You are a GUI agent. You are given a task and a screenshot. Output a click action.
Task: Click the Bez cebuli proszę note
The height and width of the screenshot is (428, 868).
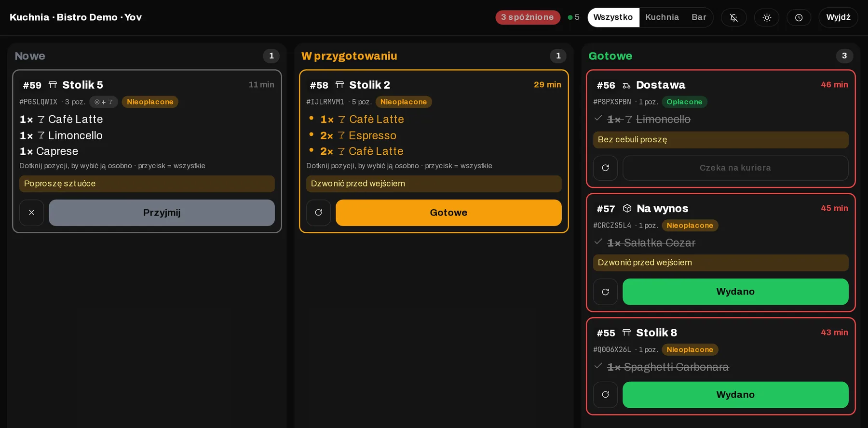point(721,140)
